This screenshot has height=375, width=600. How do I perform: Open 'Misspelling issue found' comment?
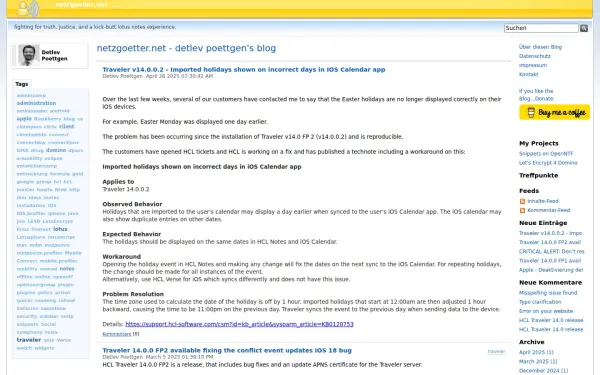pos(548,293)
